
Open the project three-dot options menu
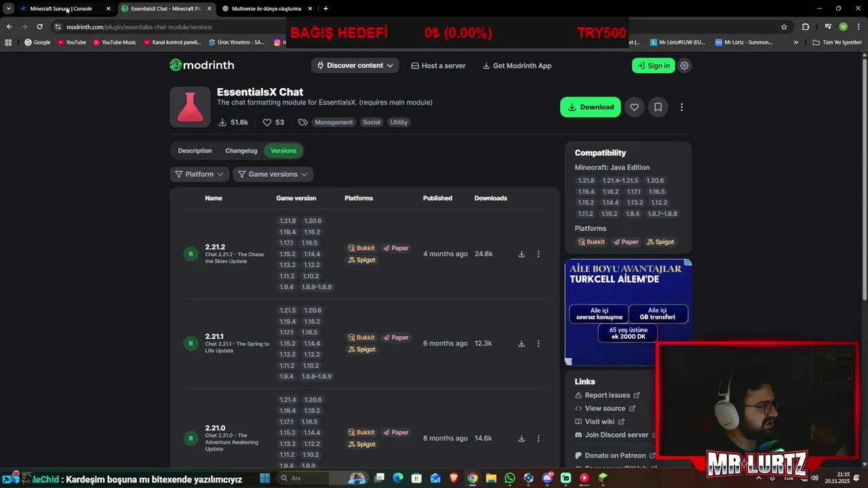(682, 107)
